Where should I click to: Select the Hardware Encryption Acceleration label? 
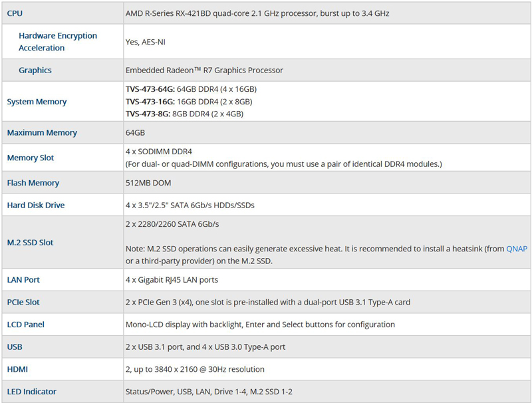58,42
